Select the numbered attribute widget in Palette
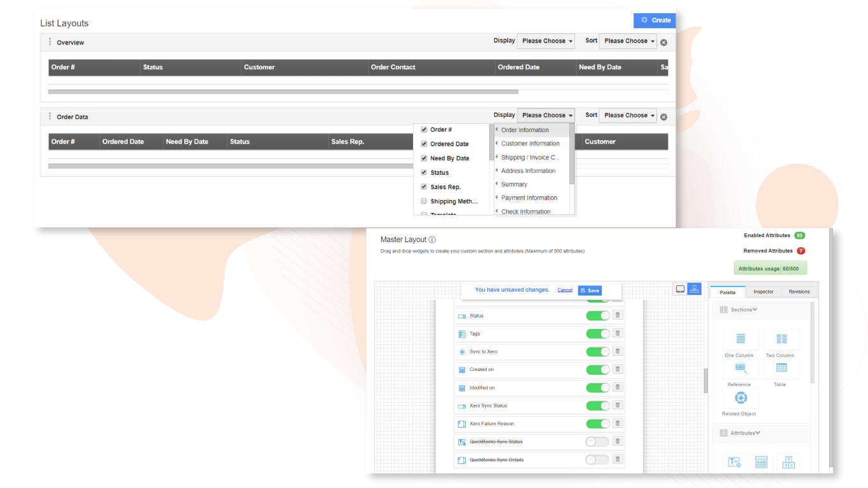Screen dimensions: 868x488 point(788,463)
